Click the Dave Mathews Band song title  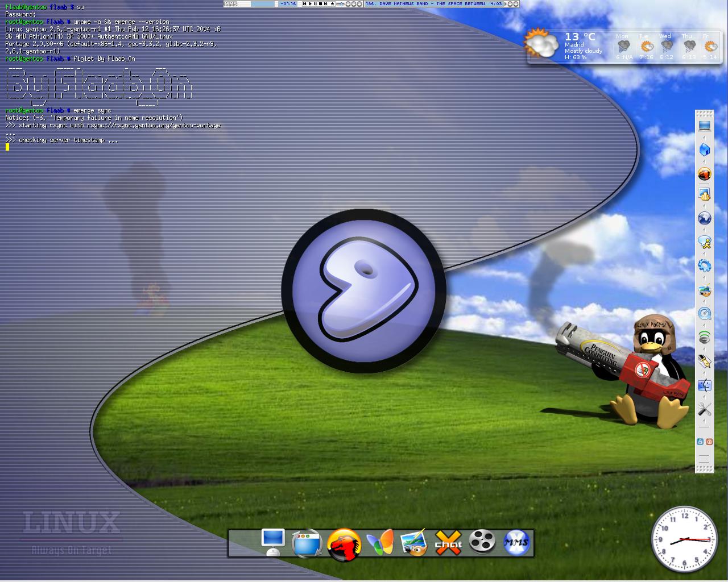coord(425,3)
